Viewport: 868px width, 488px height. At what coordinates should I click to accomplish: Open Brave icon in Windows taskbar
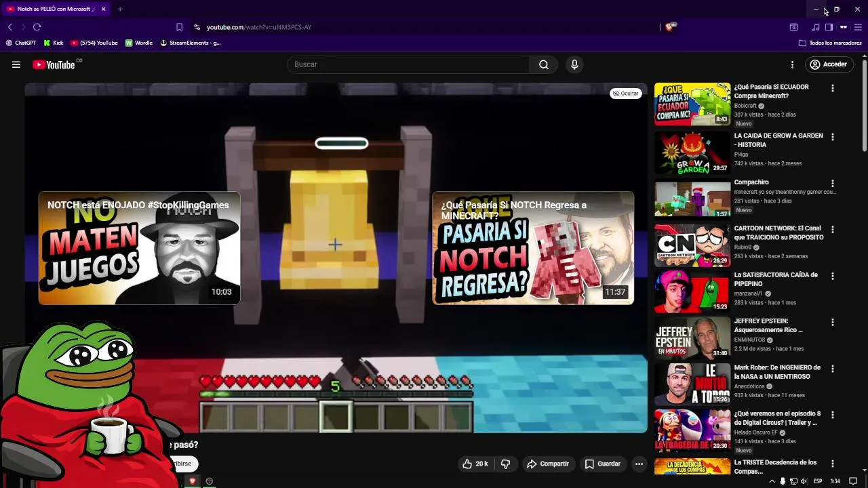pyautogui.click(x=193, y=481)
